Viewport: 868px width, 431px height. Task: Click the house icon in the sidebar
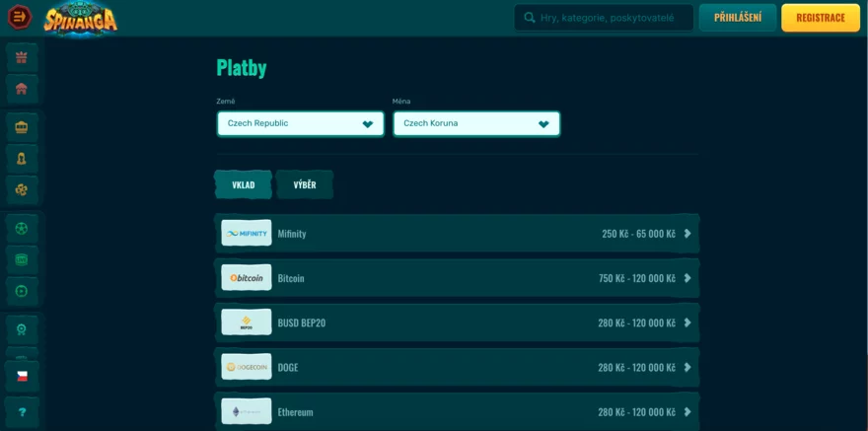22,89
